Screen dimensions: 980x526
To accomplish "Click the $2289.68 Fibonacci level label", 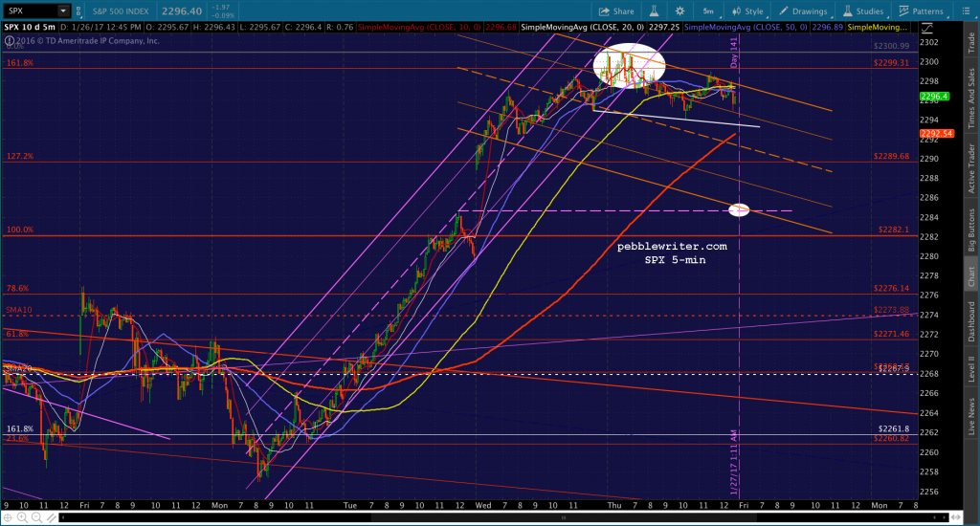I will [891, 156].
